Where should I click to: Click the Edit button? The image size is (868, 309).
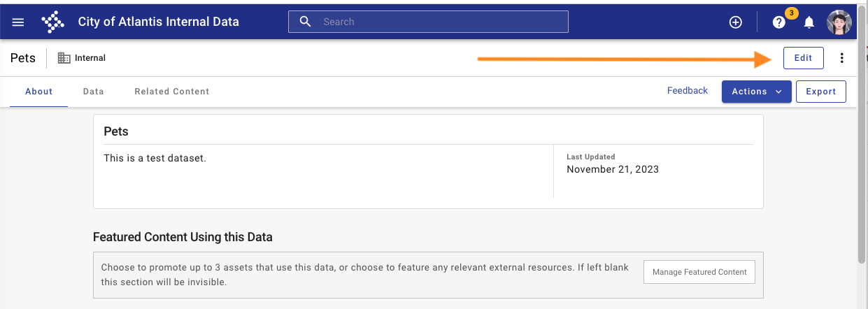803,58
